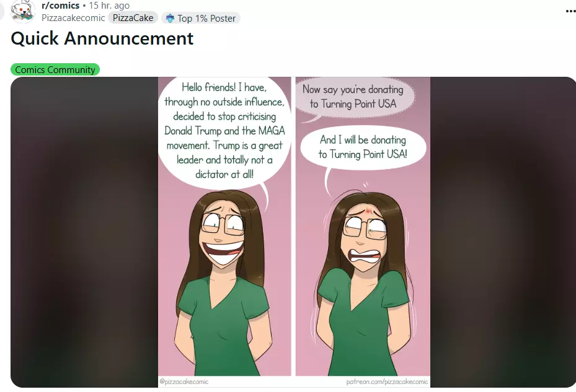Viewport: 576px width, 392px height.
Task: Click the @pizzacakecomic watermark text
Action: (184, 382)
